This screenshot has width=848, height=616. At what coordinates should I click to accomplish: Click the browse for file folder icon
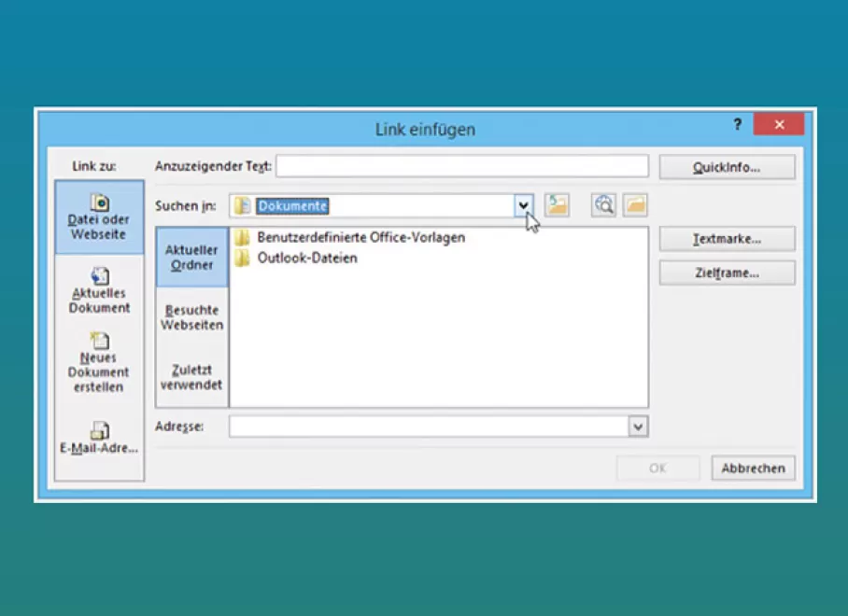[635, 205]
